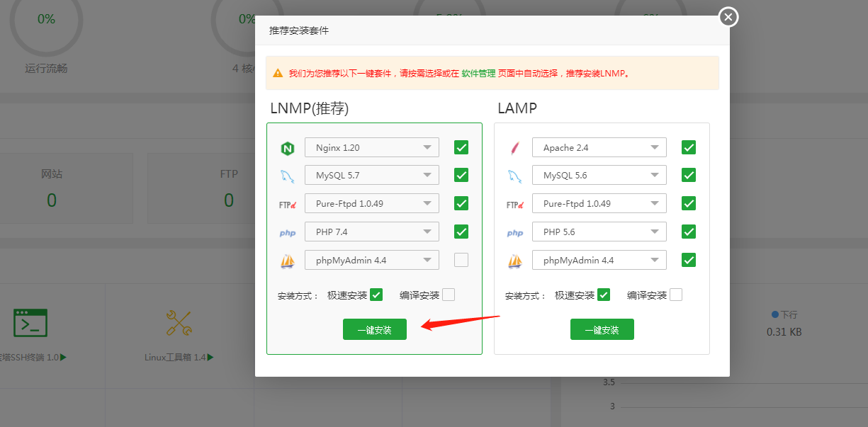Image resolution: width=868 pixels, height=427 pixels.
Task: Click 一键安装 button under LAMP
Action: point(602,329)
